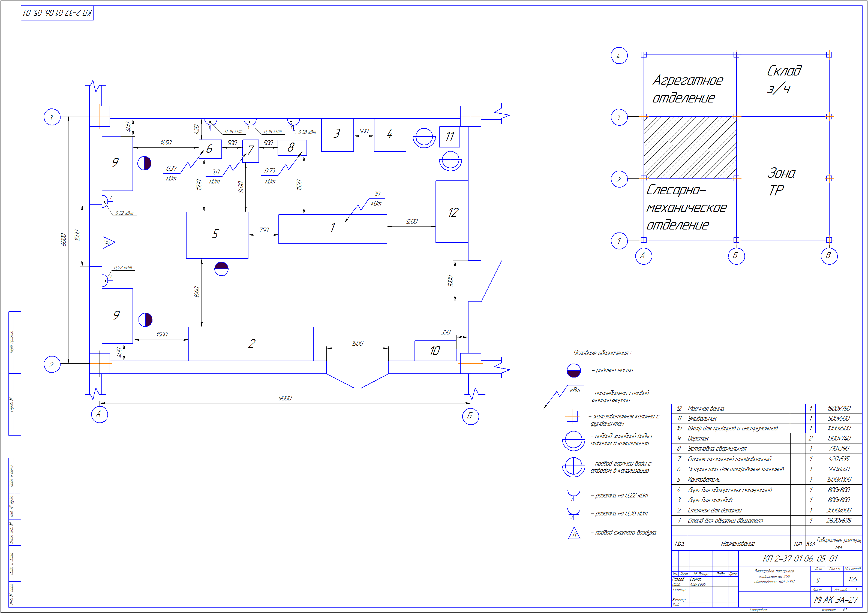868x613 pixels.
Task: Click the workplace symbol in the legend
Action: [573, 371]
